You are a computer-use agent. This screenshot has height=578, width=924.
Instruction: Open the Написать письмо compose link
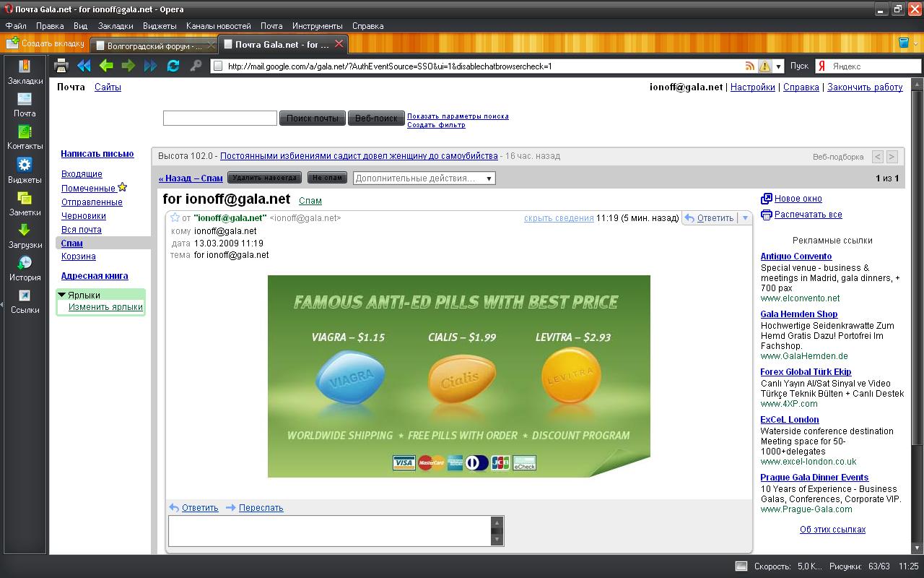[x=97, y=154]
